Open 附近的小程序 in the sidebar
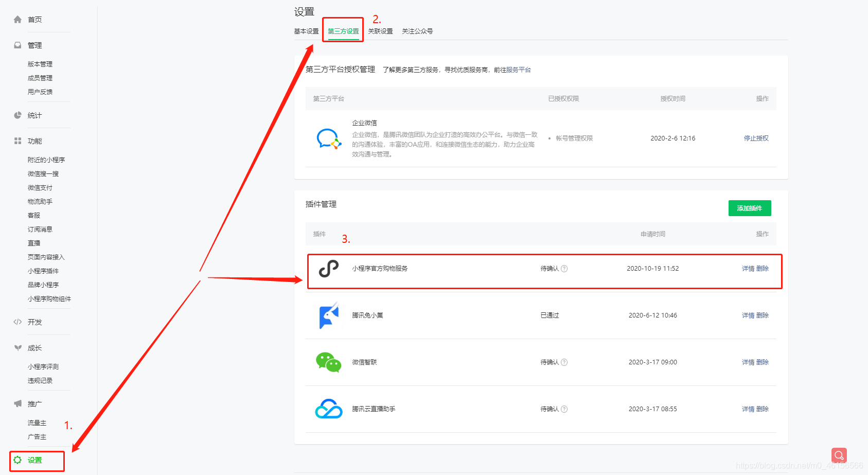 (46, 160)
